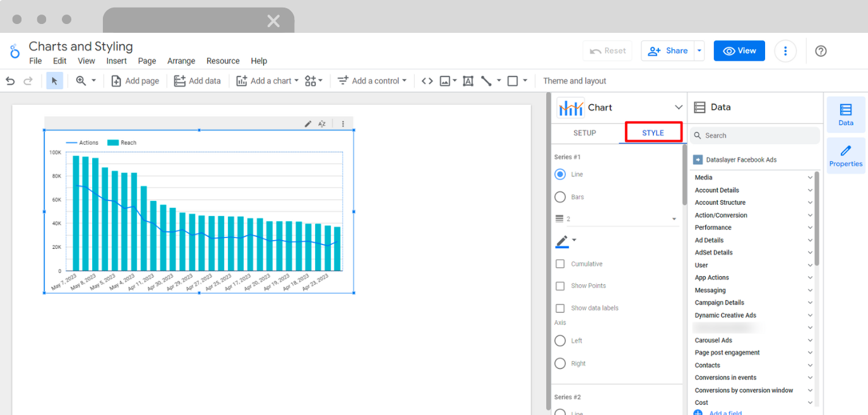Image resolution: width=868 pixels, height=415 pixels.
Task: Choose the Right axis option
Action: (560, 363)
